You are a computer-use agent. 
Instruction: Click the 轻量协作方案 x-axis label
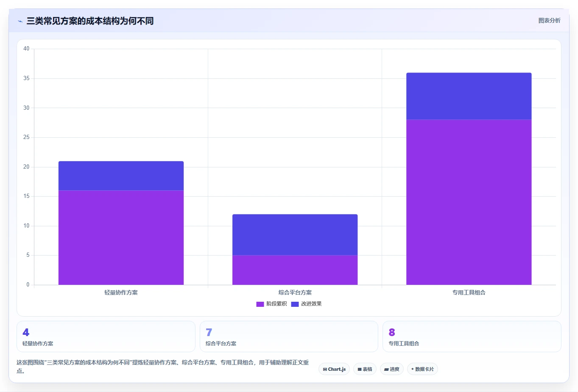(121, 292)
